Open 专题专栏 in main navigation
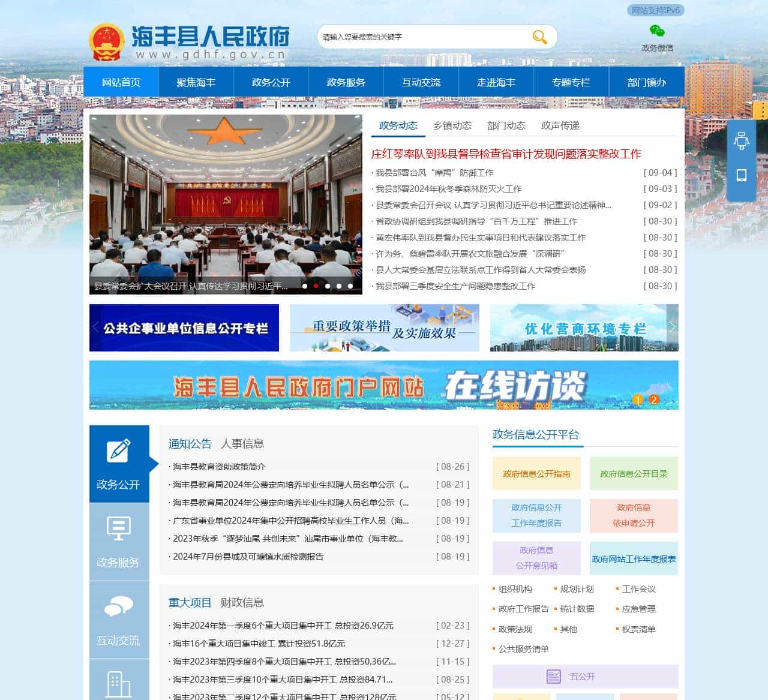 (571, 82)
